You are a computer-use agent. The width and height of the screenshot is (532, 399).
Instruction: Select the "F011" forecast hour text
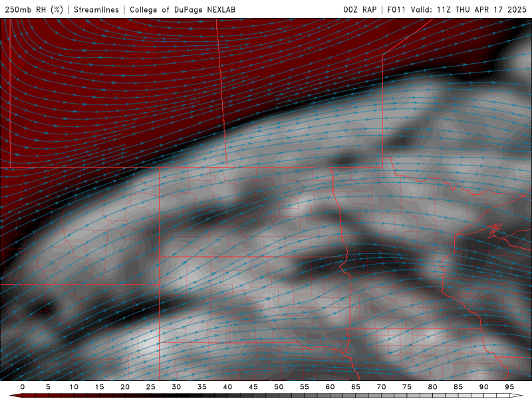click(396, 9)
